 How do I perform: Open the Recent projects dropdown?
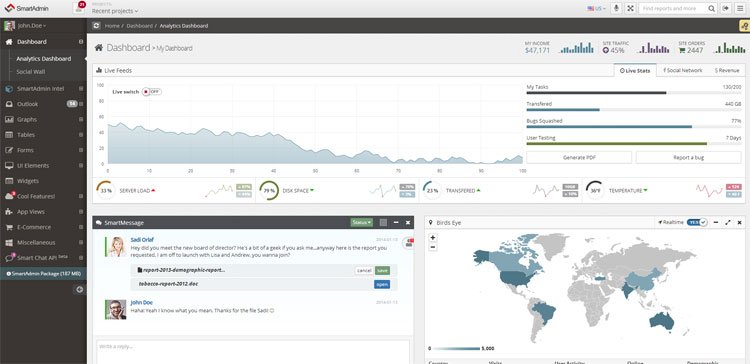[x=115, y=11]
